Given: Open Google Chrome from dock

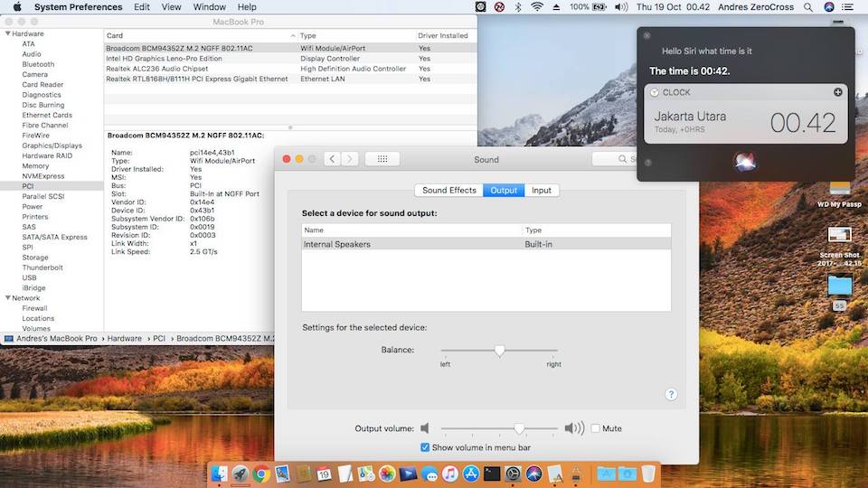Looking at the screenshot, I should [261, 474].
